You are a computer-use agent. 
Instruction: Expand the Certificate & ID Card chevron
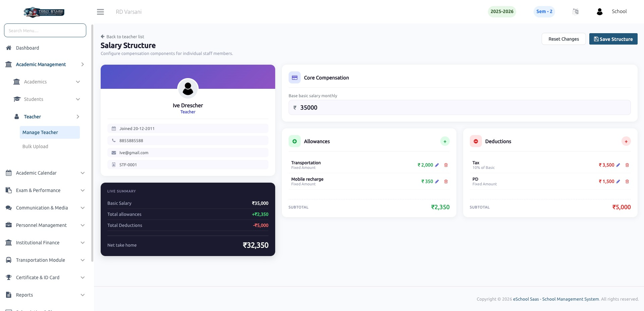[83, 277]
